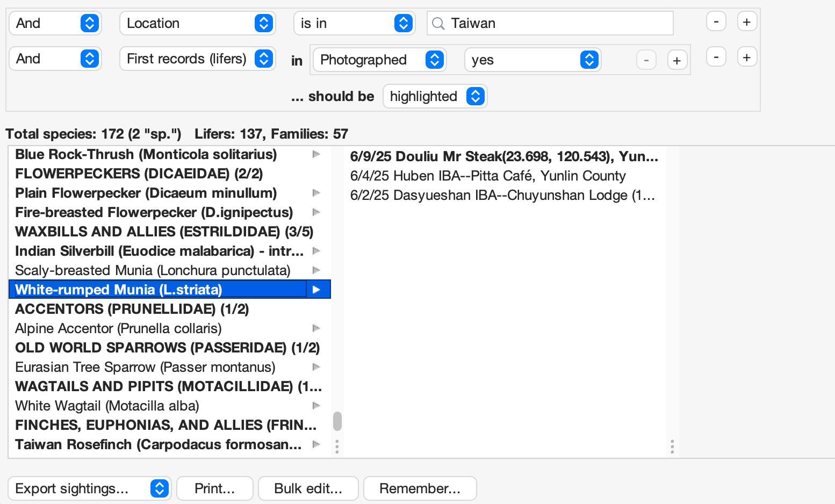
Task: Select WAGTAILS AND PIPITS (MOTACILLIDAE) family row
Action: pyautogui.click(x=169, y=386)
